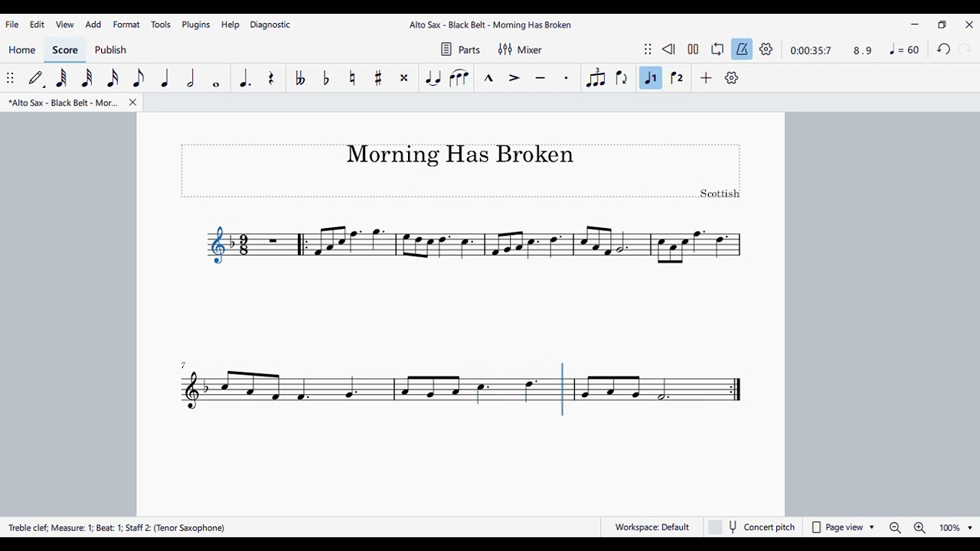
Task: Add a tie to the note
Action: pos(433,78)
